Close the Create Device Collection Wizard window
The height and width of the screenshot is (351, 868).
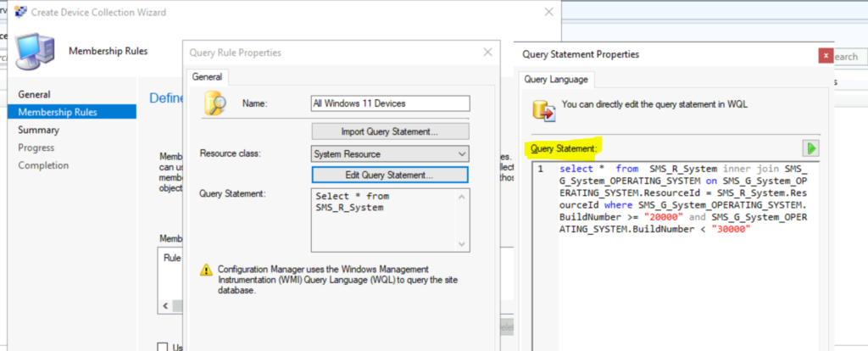[x=548, y=12]
